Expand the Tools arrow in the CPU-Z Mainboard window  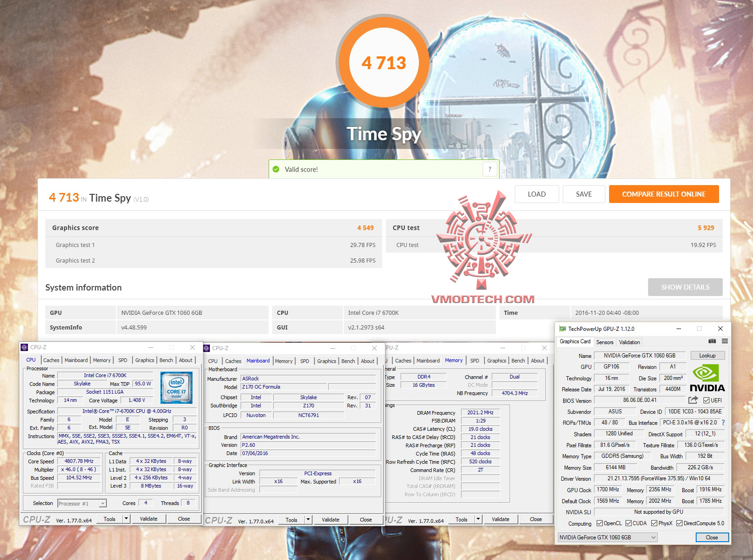pyautogui.click(x=308, y=520)
